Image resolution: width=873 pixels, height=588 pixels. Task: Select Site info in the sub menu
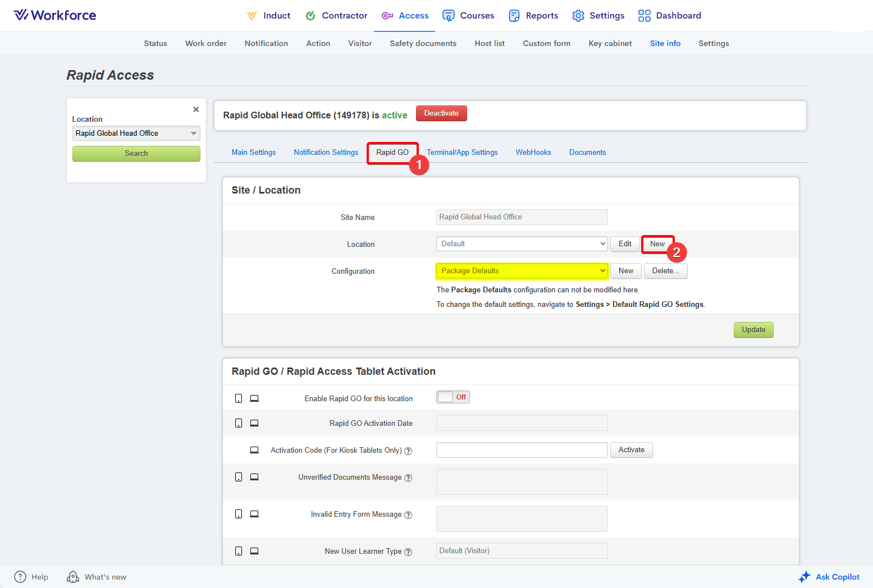tap(665, 43)
